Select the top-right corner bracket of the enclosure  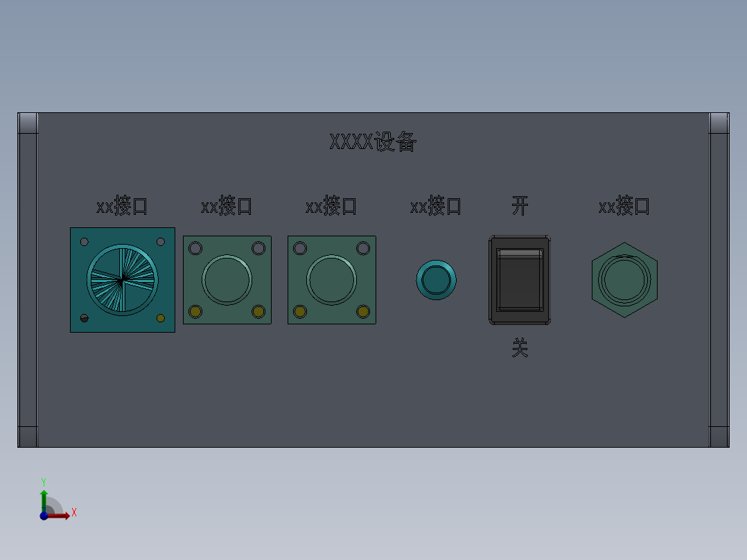point(719,123)
